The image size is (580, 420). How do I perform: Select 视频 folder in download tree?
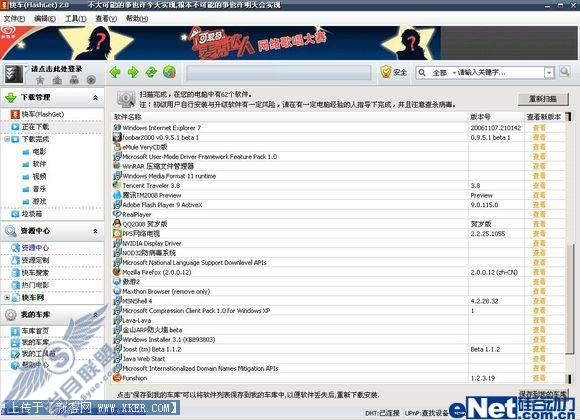pyautogui.click(x=34, y=177)
